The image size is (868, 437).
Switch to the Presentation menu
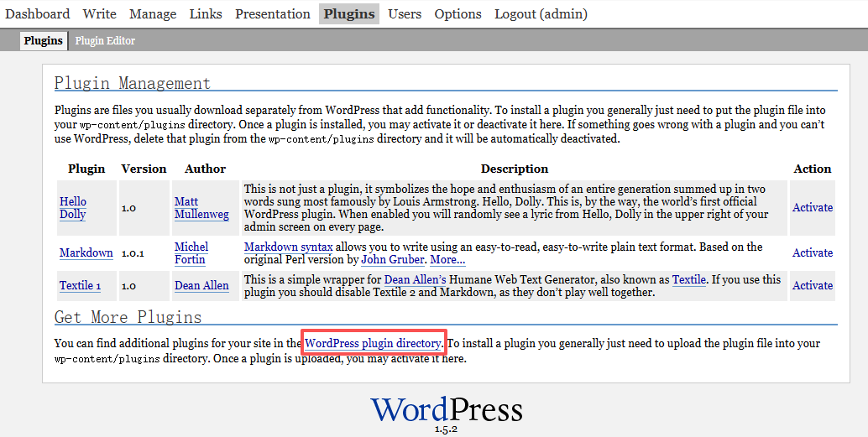tap(273, 13)
